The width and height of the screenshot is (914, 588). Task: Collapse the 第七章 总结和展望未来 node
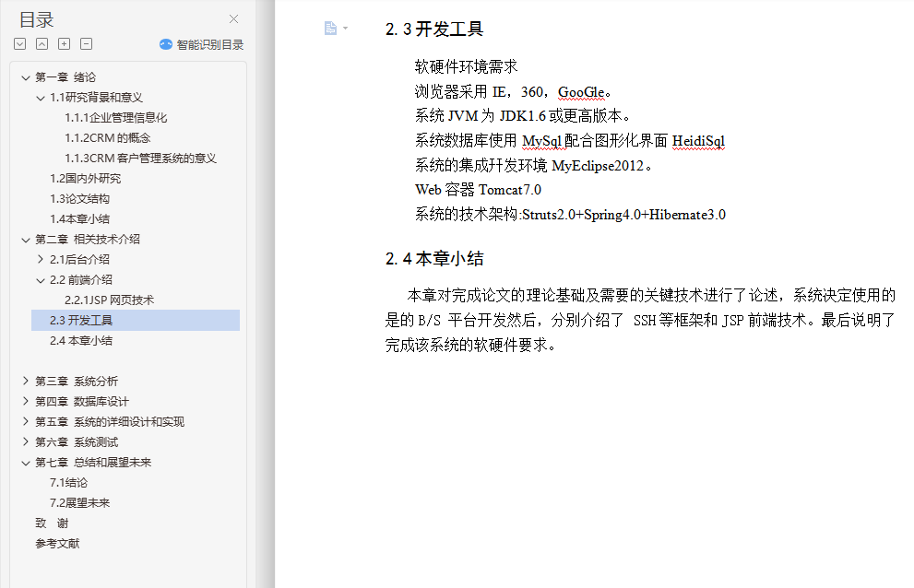coord(26,463)
